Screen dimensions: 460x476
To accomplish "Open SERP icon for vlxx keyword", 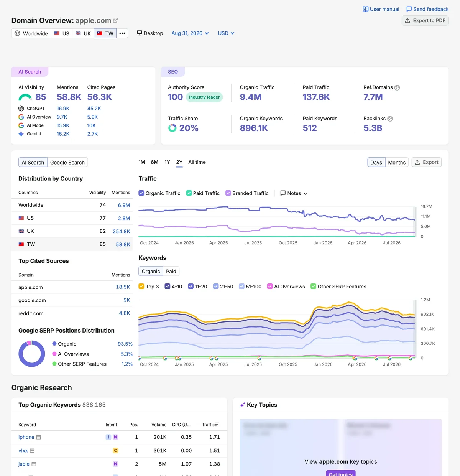I will coord(32,451).
